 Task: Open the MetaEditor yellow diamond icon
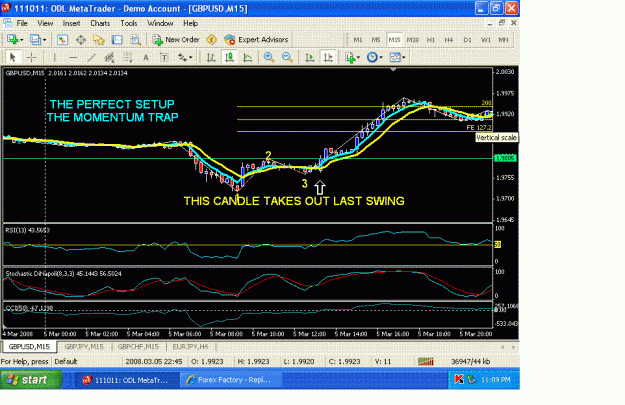(212, 39)
